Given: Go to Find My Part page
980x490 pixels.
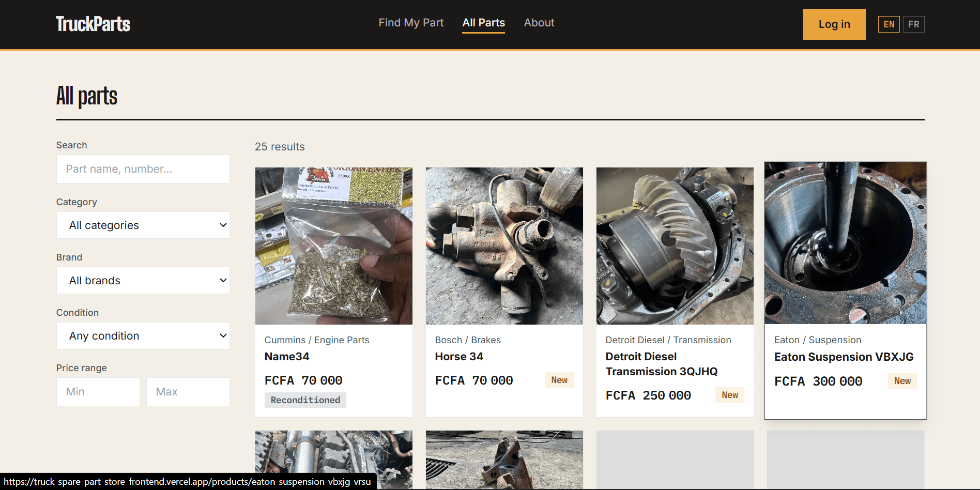Looking at the screenshot, I should point(411,23).
